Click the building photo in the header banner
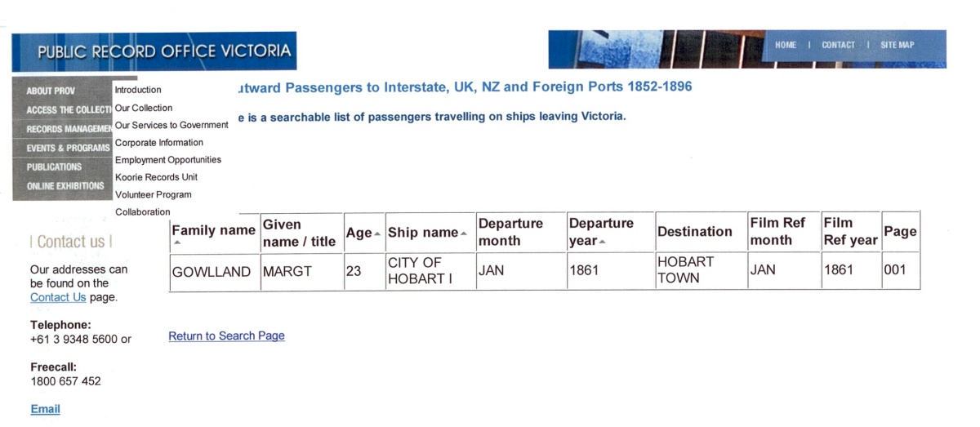The height and width of the screenshot is (427, 980). (x=653, y=49)
